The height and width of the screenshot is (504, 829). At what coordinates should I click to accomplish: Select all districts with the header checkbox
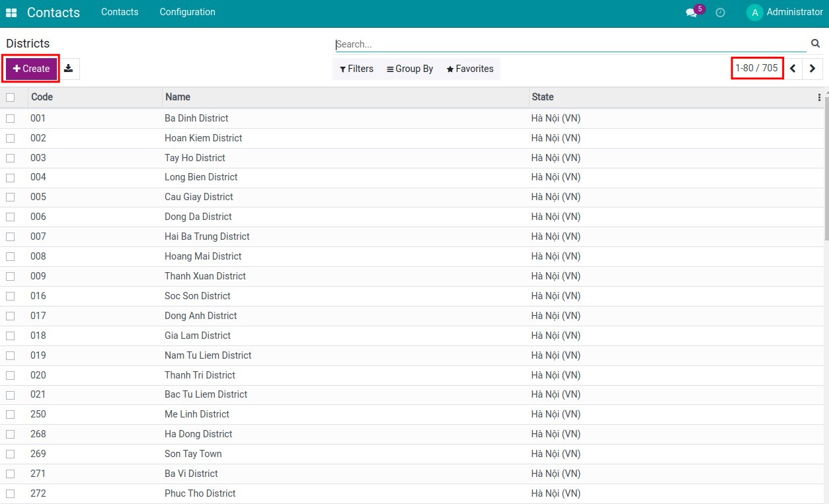point(11,96)
